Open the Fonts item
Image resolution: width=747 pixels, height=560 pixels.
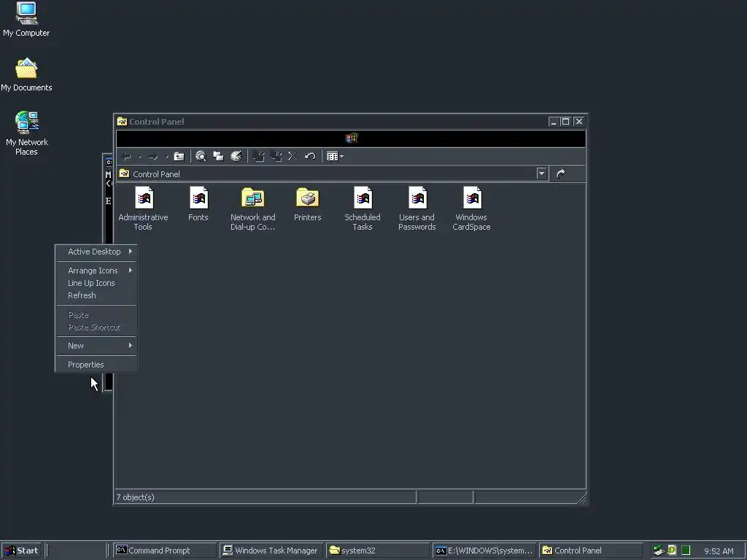198,204
